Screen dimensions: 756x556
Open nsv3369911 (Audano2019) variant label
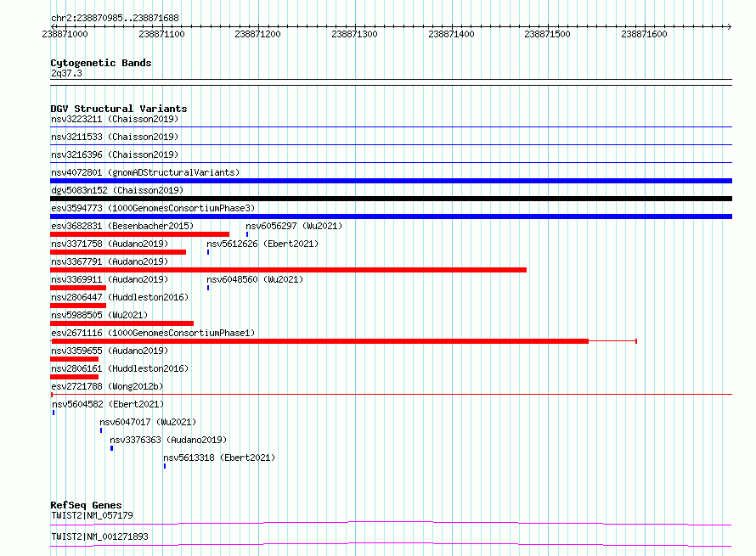coord(110,279)
